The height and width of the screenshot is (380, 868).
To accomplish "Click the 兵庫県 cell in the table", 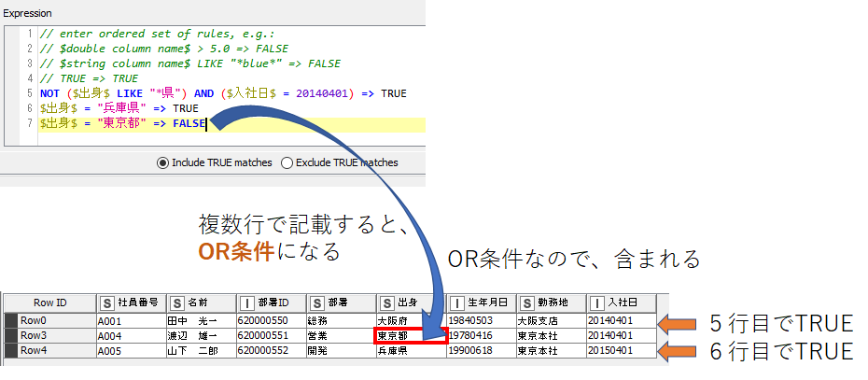I will click(412, 351).
